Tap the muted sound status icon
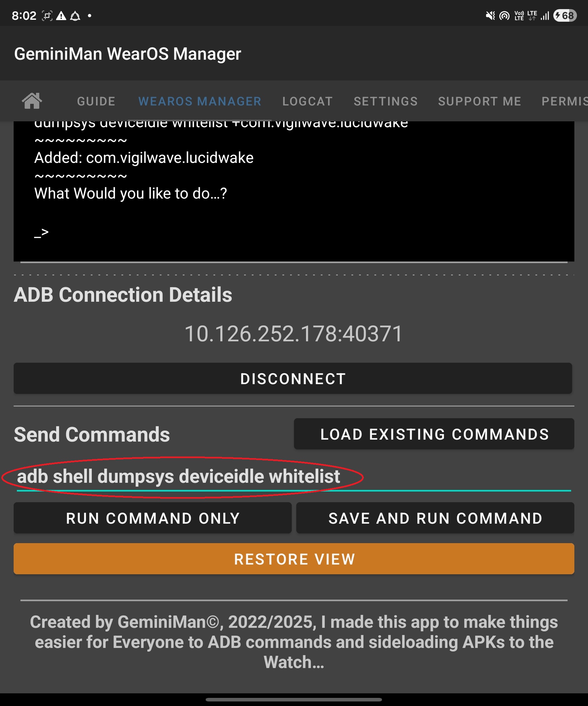 pyautogui.click(x=491, y=16)
